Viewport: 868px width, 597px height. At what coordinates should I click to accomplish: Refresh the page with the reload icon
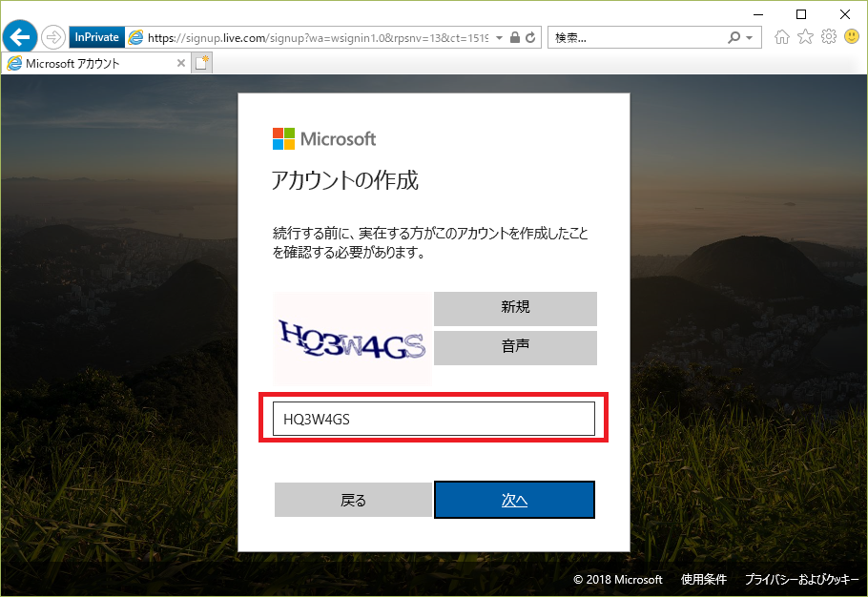530,36
